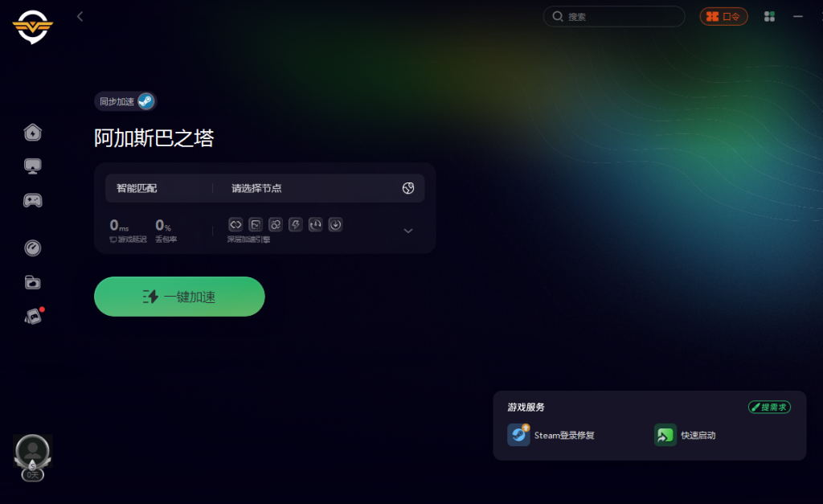Click the orange 口令 button
823x504 pixels.
click(724, 17)
